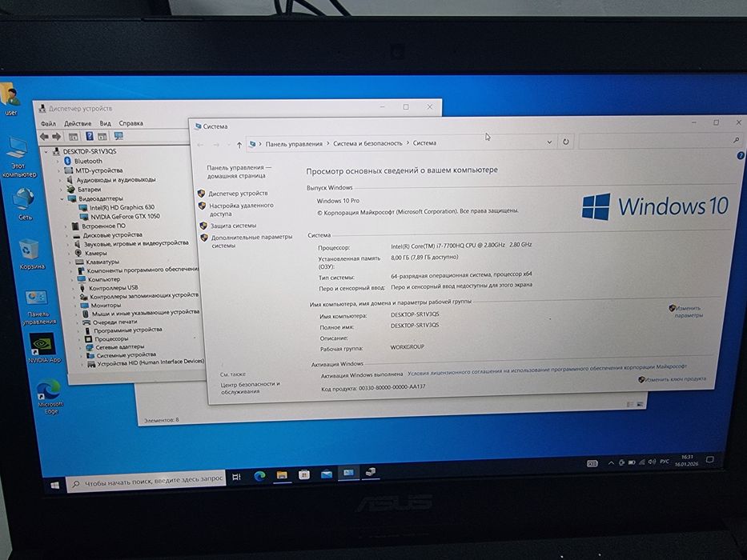Open Диспетчер устройств link in sidebar

pyautogui.click(x=239, y=194)
